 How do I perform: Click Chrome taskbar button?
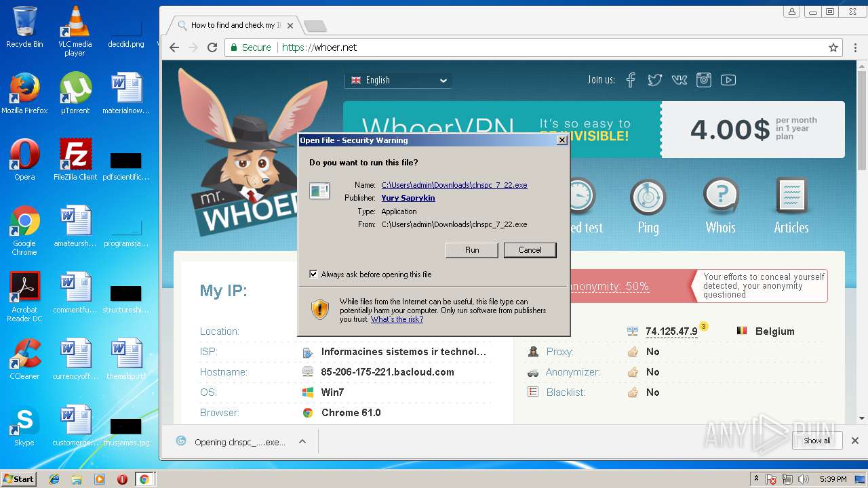[144, 479]
